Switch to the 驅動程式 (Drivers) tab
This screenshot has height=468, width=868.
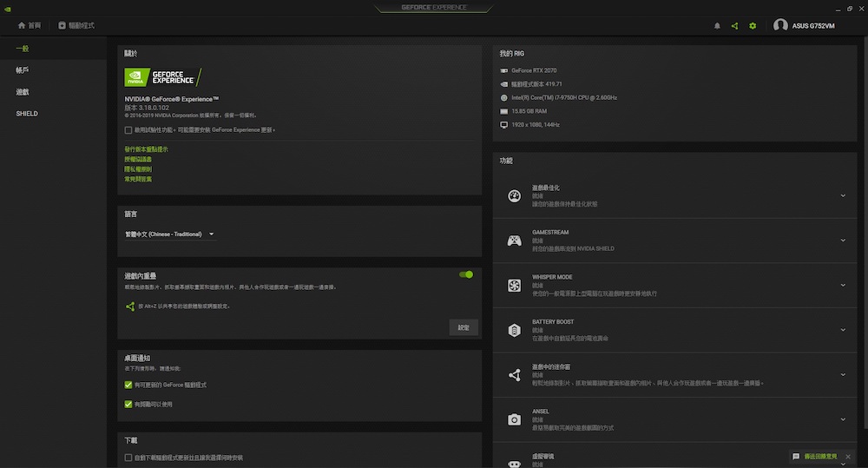click(76, 26)
